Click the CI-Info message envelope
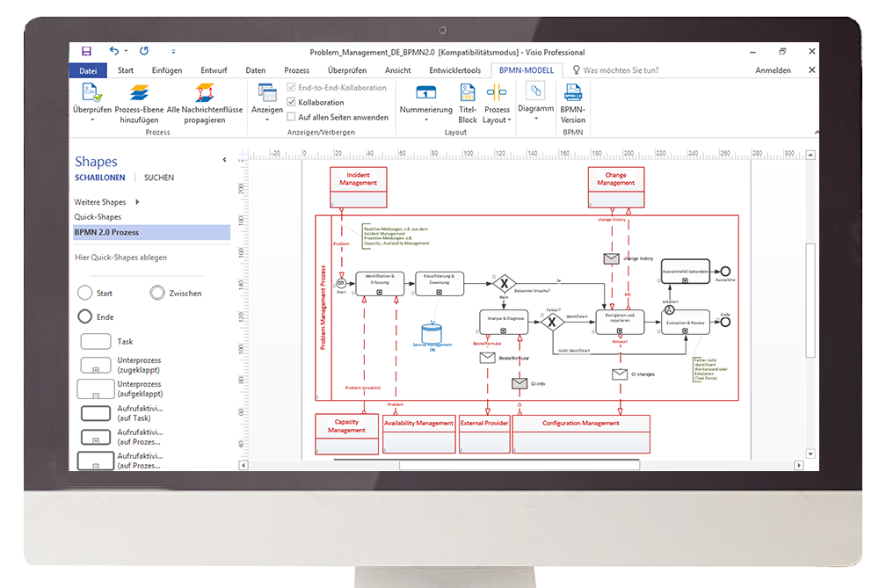The width and height of the screenshot is (879, 588). [519, 383]
